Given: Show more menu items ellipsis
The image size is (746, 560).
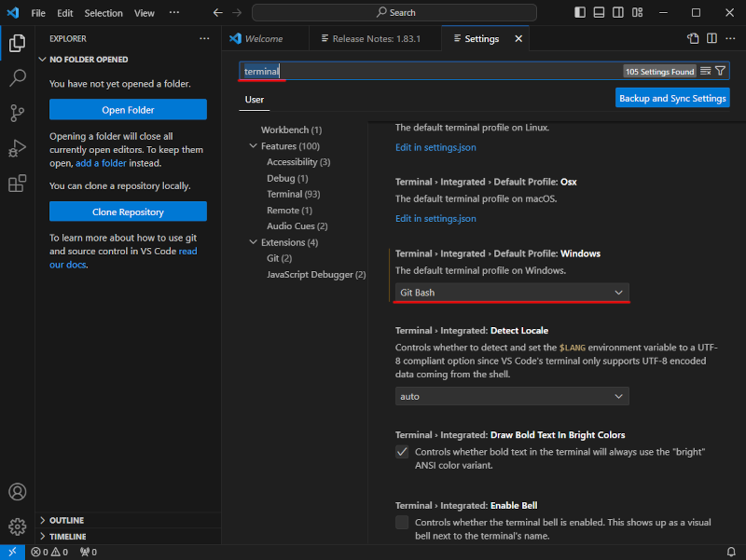Looking at the screenshot, I should tap(174, 13).
